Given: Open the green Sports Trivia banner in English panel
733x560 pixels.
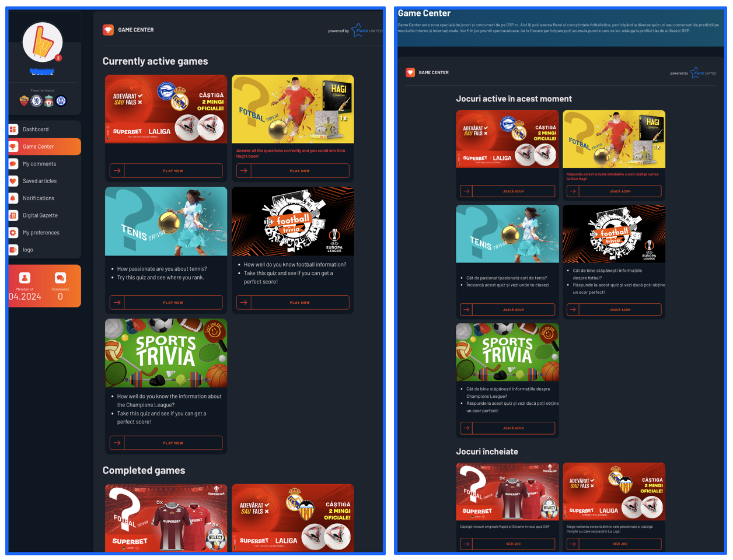Looking at the screenshot, I should click(x=166, y=353).
